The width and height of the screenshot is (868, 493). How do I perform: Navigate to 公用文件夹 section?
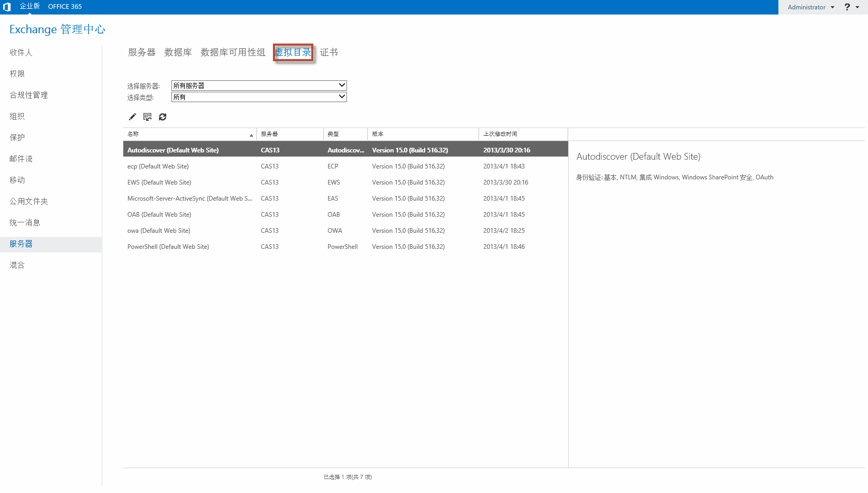(28, 202)
